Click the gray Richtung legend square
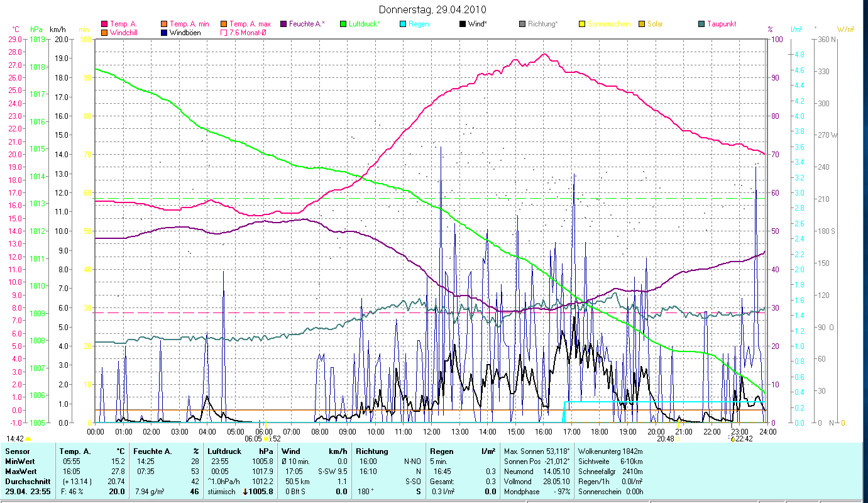 [x=522, y=24]
